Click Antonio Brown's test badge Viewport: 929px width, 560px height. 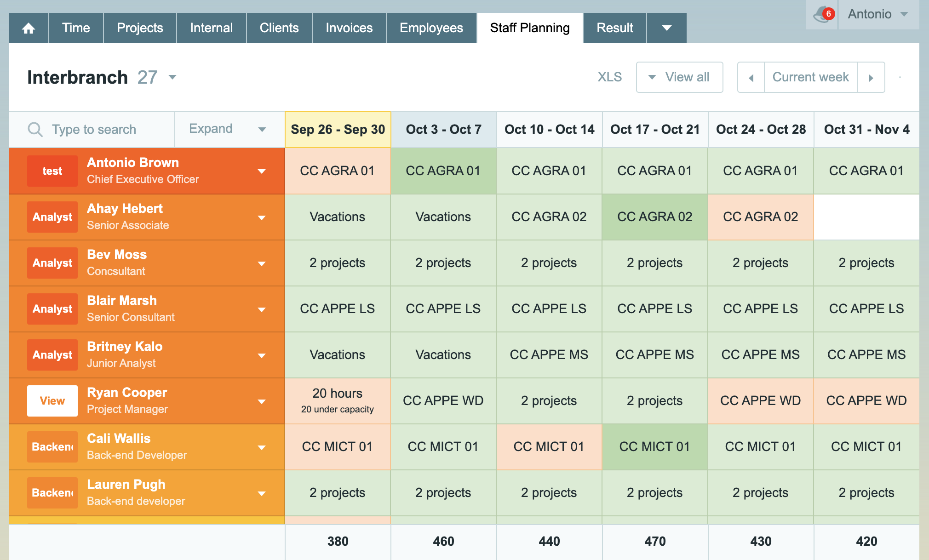pos(52,171)
